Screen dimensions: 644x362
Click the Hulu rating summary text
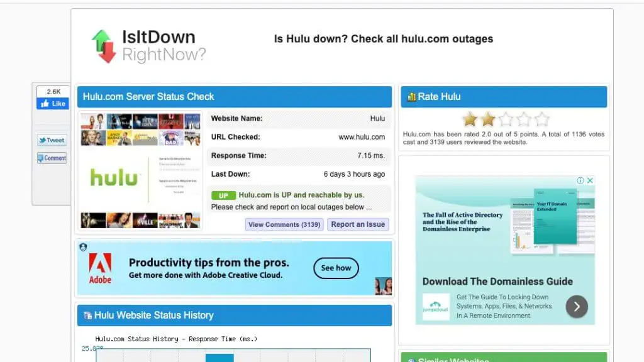(504, 138)
